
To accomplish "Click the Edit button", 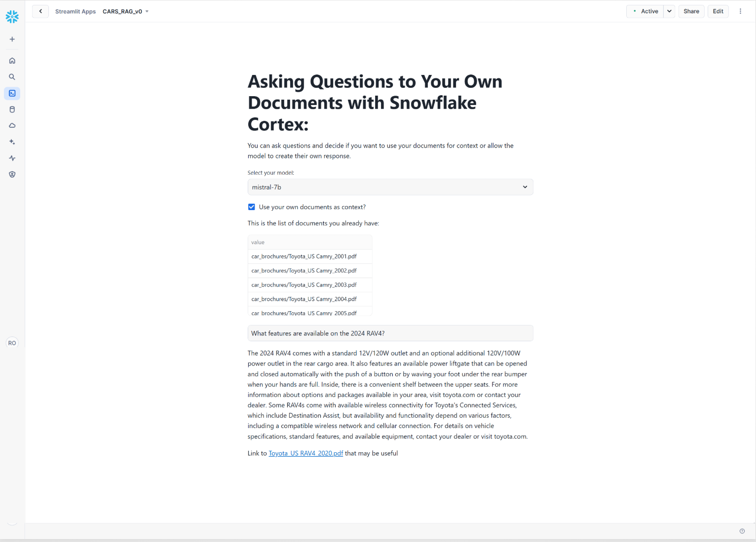I will pos(718,11).
